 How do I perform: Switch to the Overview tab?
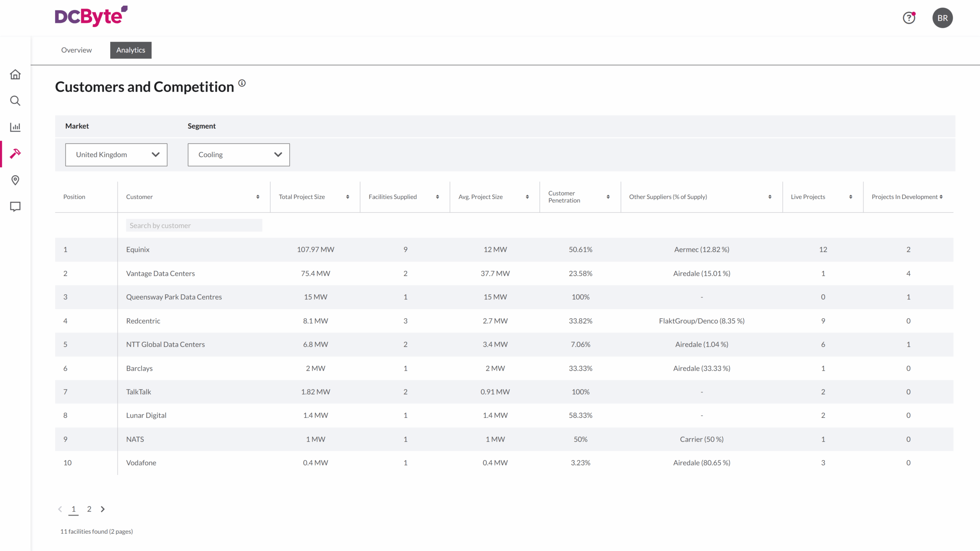click(x=76, y=50)
